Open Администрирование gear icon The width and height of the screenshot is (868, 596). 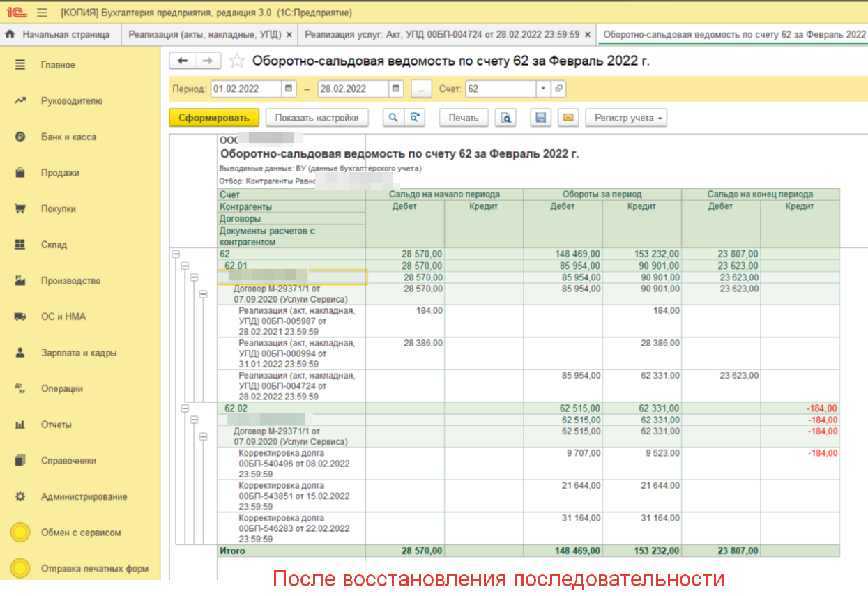[20, 497]
